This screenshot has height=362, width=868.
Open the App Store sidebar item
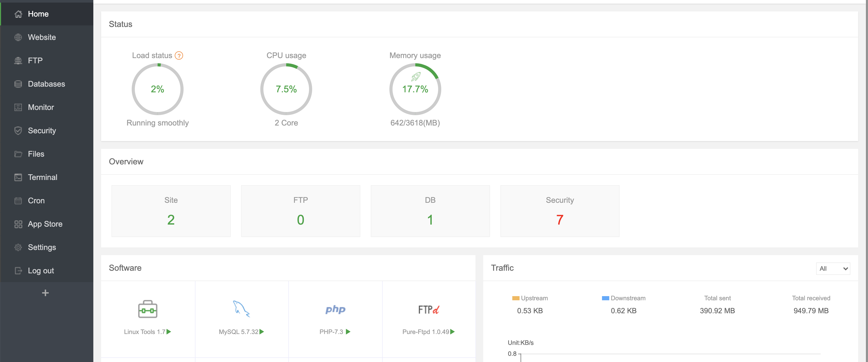45,224
